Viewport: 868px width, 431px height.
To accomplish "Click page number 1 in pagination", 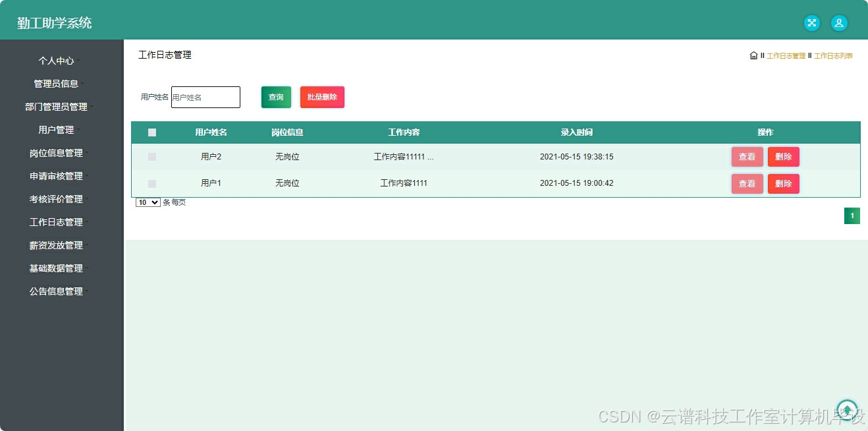I will pyautogui.click(x=852, y=215).
